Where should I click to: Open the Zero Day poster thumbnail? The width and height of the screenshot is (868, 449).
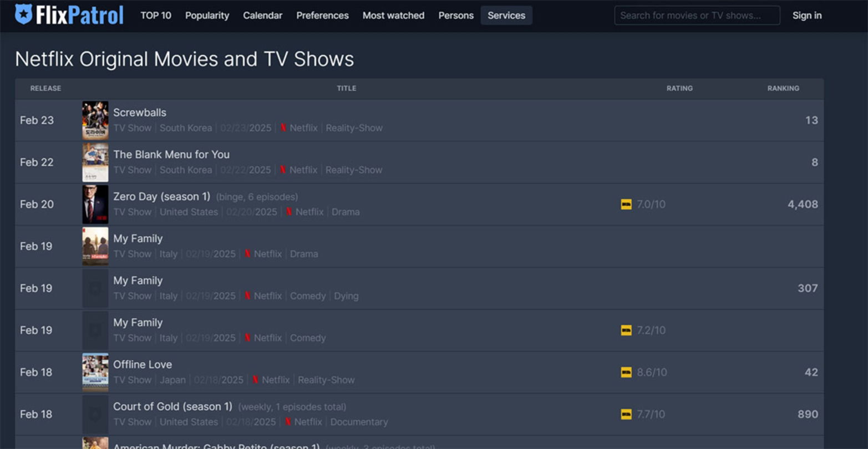pos(95,205)
